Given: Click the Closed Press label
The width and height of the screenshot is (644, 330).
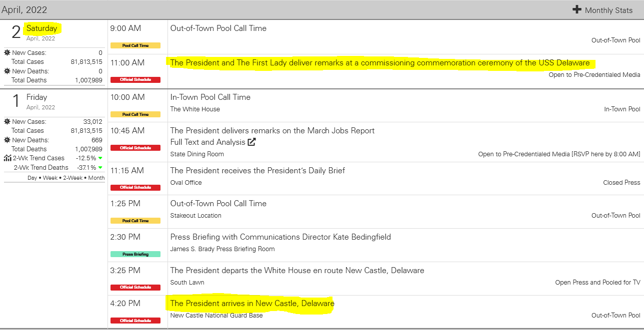Looking at the screenshot, I should click(x=621, y=183).
